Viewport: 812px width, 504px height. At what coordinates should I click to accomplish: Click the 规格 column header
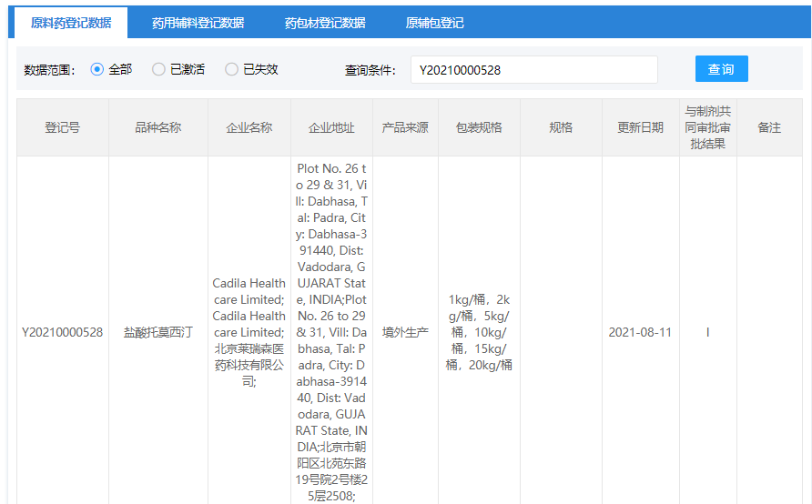(561, 127)
